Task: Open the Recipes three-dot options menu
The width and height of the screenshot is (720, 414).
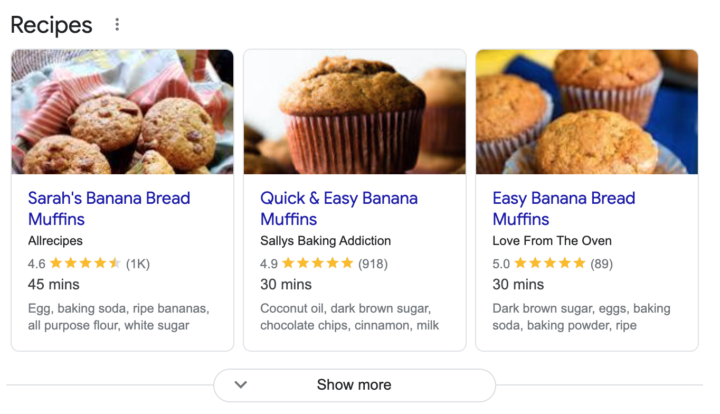Action: pos(117,24)
